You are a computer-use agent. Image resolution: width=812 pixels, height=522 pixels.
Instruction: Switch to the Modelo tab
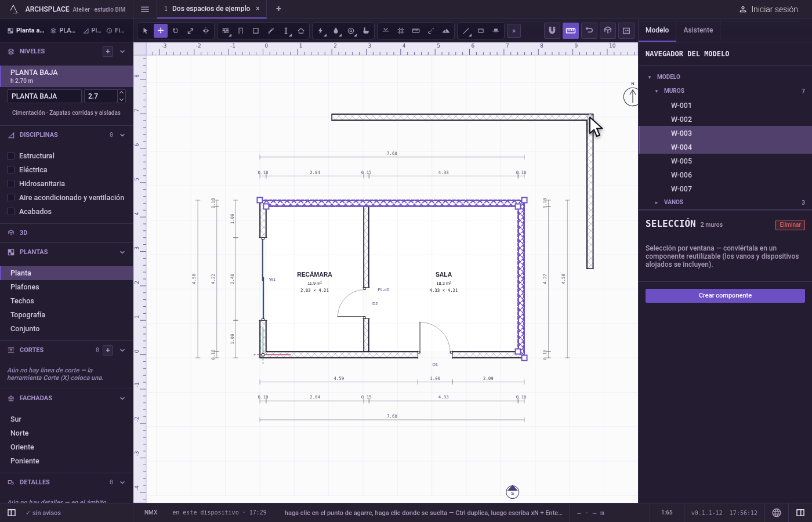(657, 30)
